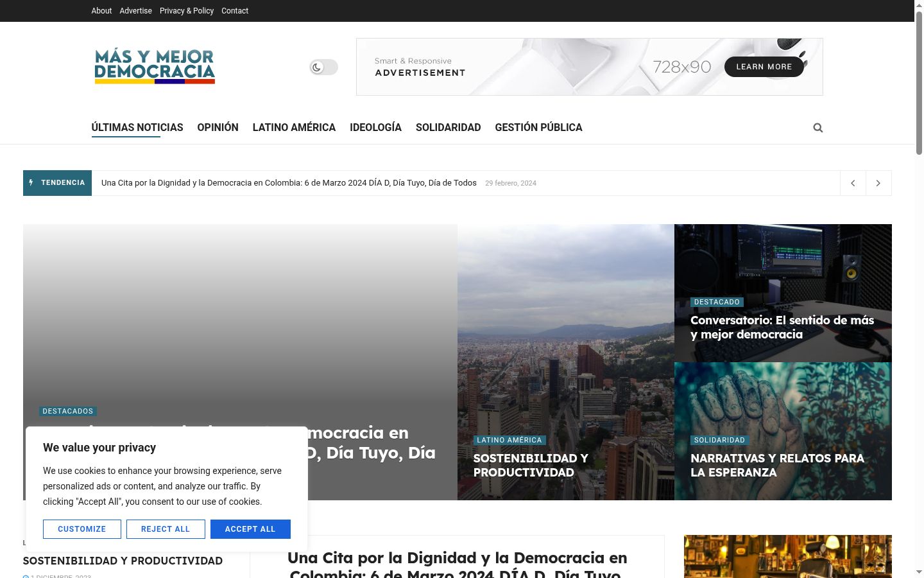924x578 pixels.
Task: Go to the Gestión Pública menu item
Action: coord(538,127)
